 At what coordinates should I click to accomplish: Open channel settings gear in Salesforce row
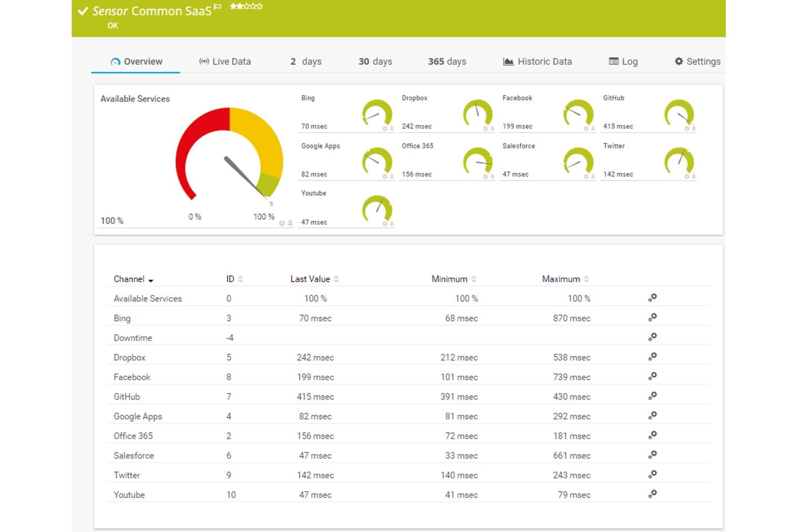652,454
